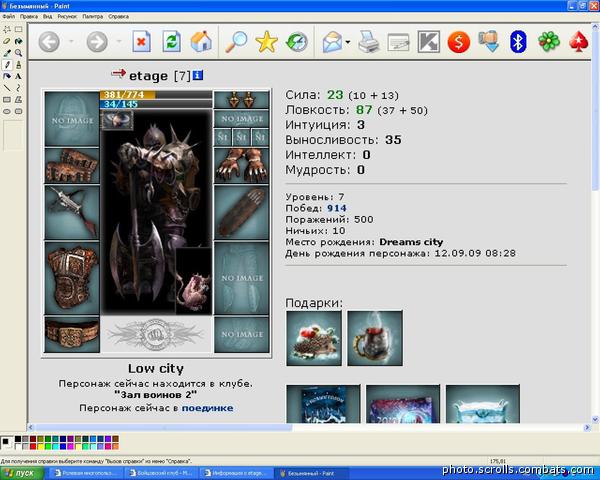Viewport: 600px width, 480px height.
Task: Click the red dollar sign icon
Action: pos(458,42)
